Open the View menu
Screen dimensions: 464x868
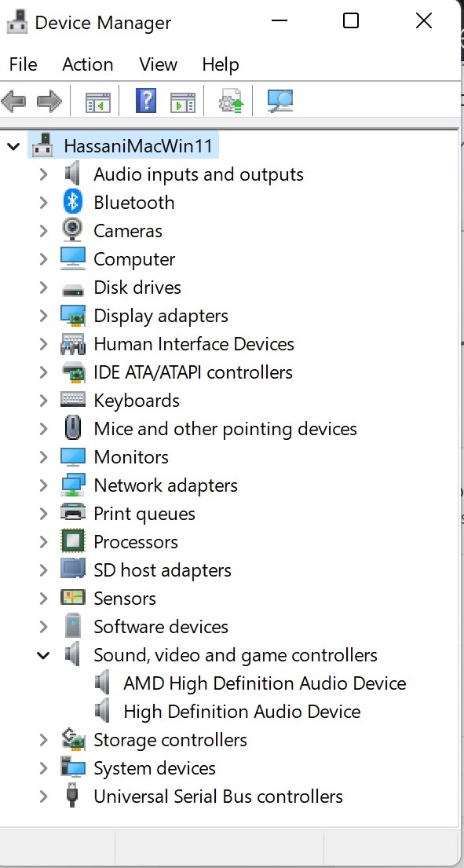pos(158,64)
